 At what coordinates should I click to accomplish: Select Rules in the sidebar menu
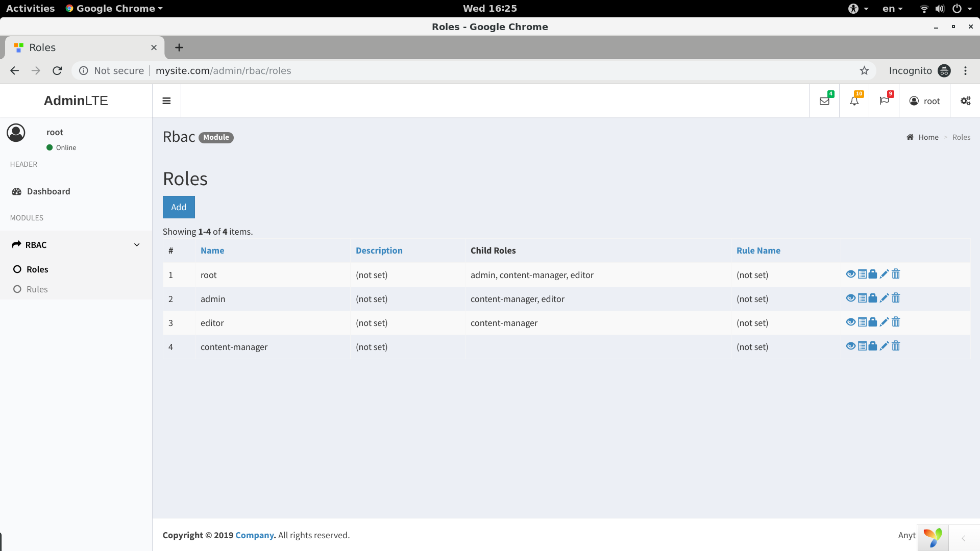click(x=37, y=289)
